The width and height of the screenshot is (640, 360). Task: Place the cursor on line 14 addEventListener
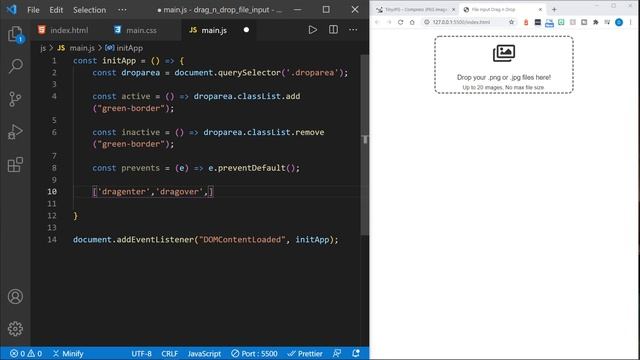[155, 240]
